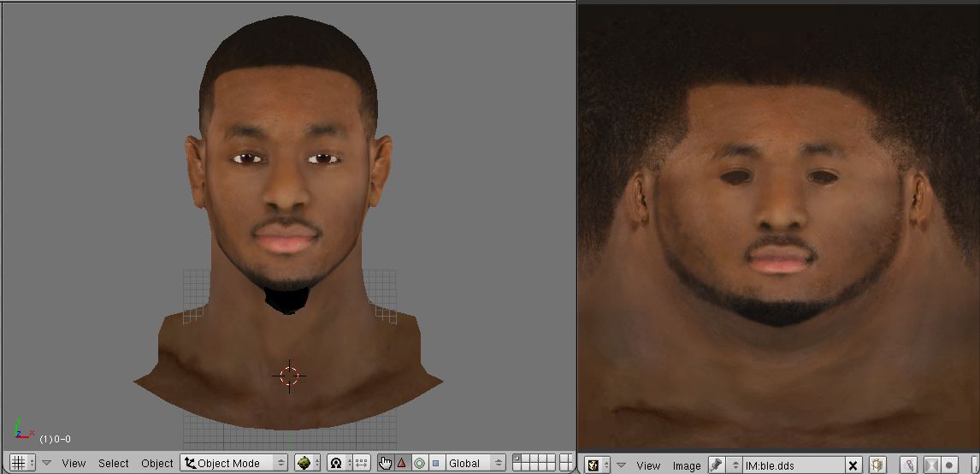Open the Image menu
Screen dimensions: 980x474
point(686,465)
